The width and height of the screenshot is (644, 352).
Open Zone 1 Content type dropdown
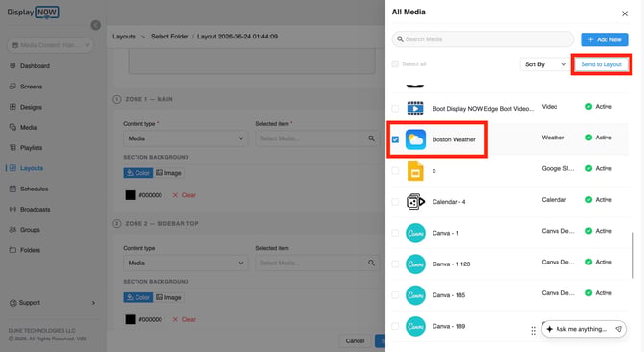pyautogui.click(x=186, y=138)
